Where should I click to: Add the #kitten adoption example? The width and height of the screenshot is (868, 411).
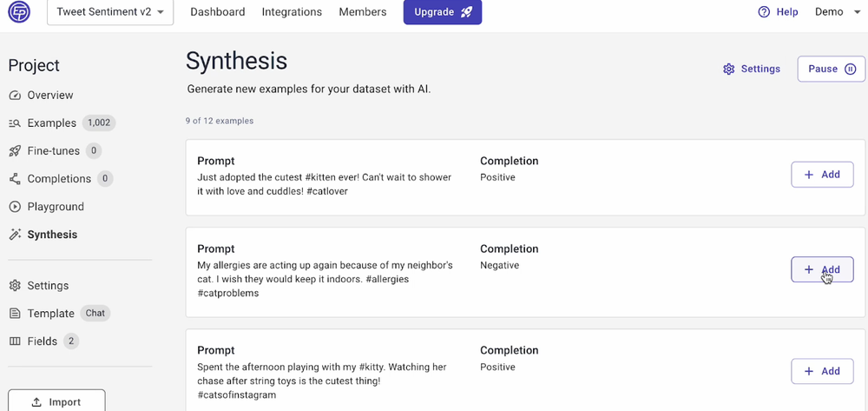coord(822,175)
